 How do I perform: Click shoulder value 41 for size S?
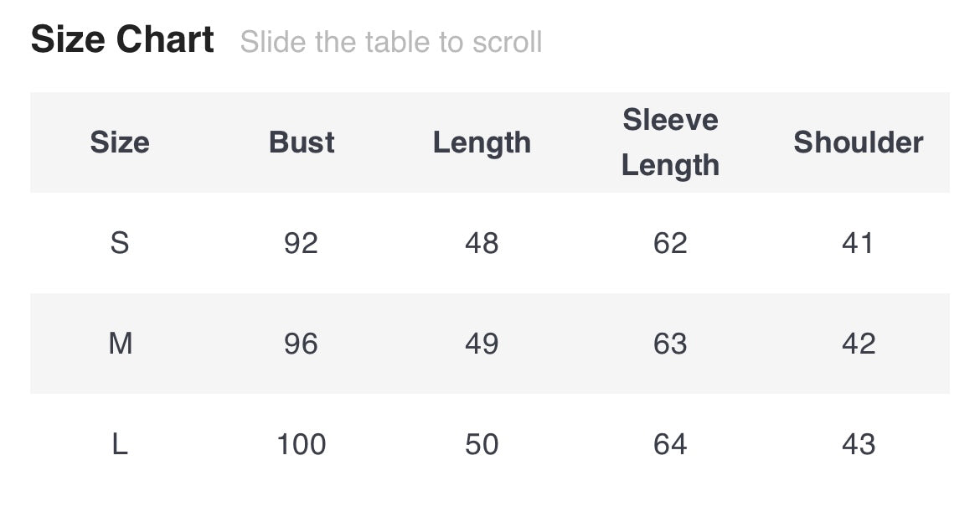tap(858, 243)
